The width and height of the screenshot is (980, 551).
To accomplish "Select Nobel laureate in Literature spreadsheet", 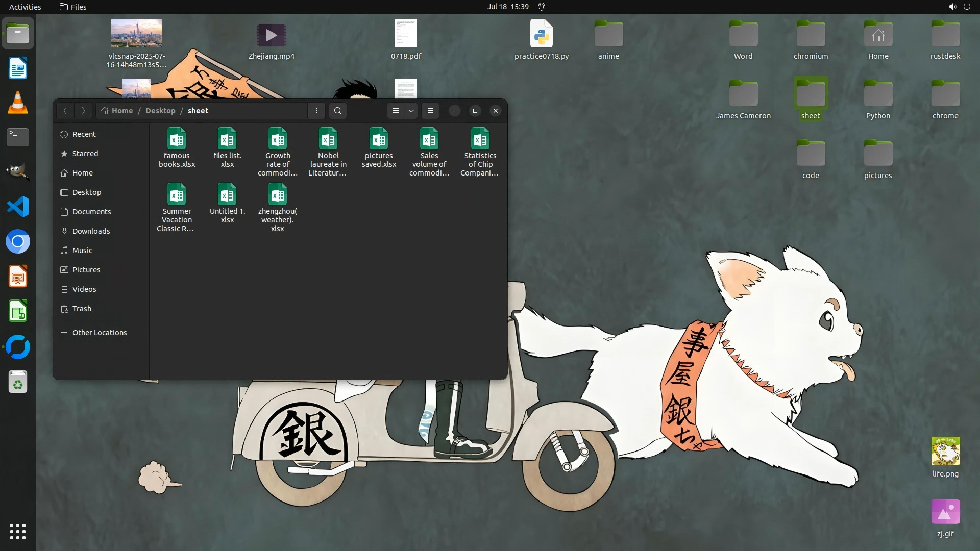I will [328, 152].
